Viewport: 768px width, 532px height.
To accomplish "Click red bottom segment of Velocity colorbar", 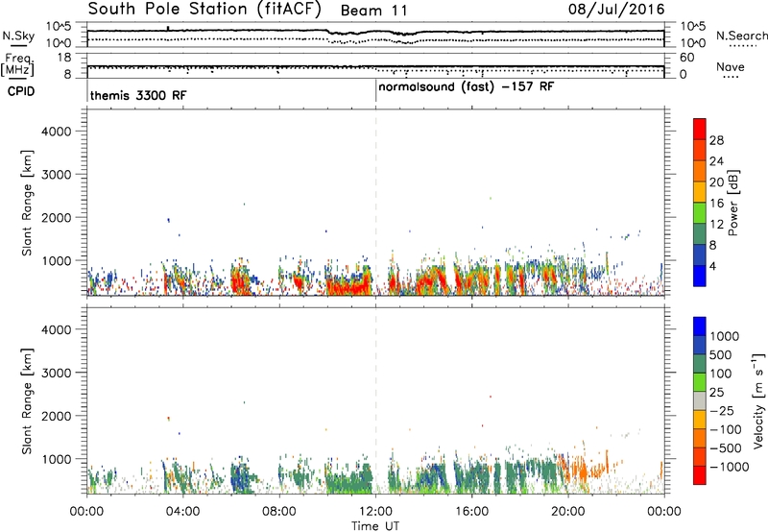I will [700, 475].
